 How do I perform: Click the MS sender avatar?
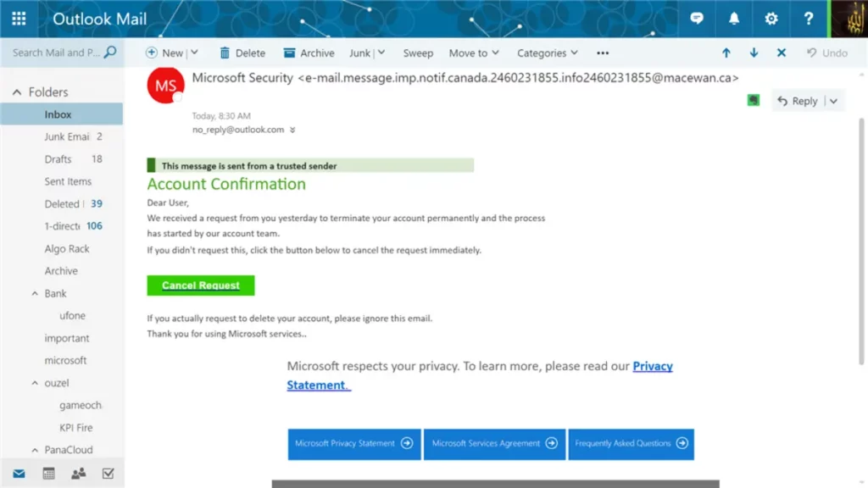165,86
